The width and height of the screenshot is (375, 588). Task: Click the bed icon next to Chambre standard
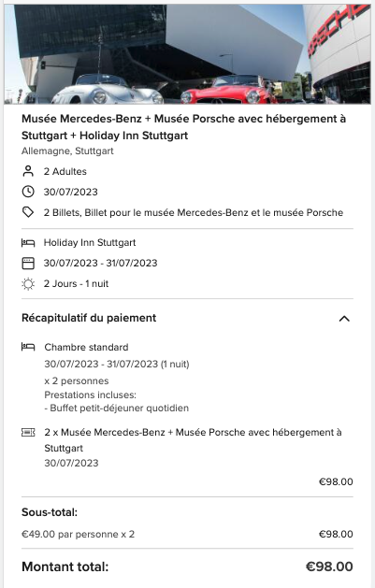28,347
